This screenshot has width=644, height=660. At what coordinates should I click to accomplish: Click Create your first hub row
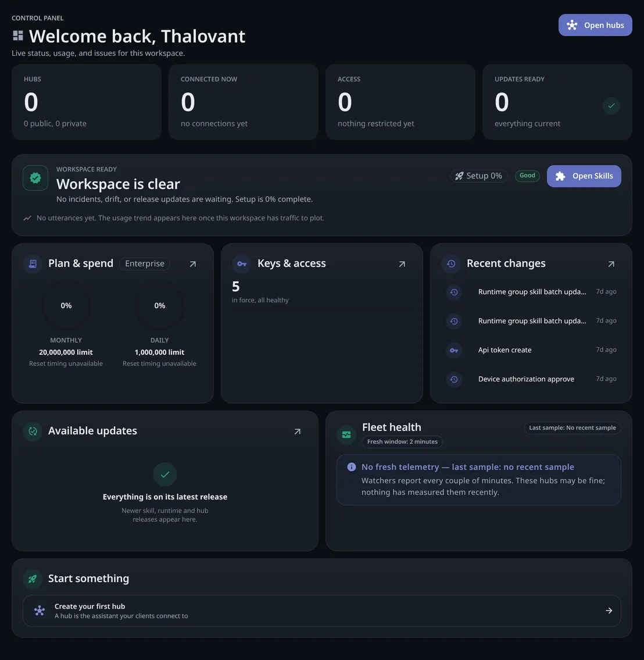(x=322, y=611)
